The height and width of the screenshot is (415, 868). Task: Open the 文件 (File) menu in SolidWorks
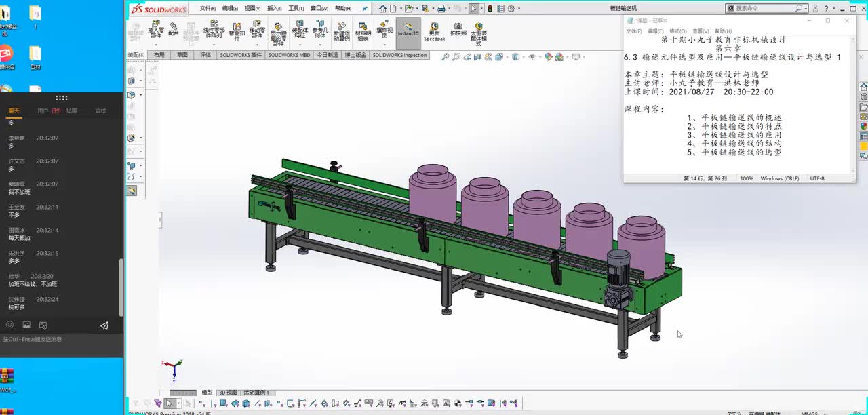pos(208,9)
